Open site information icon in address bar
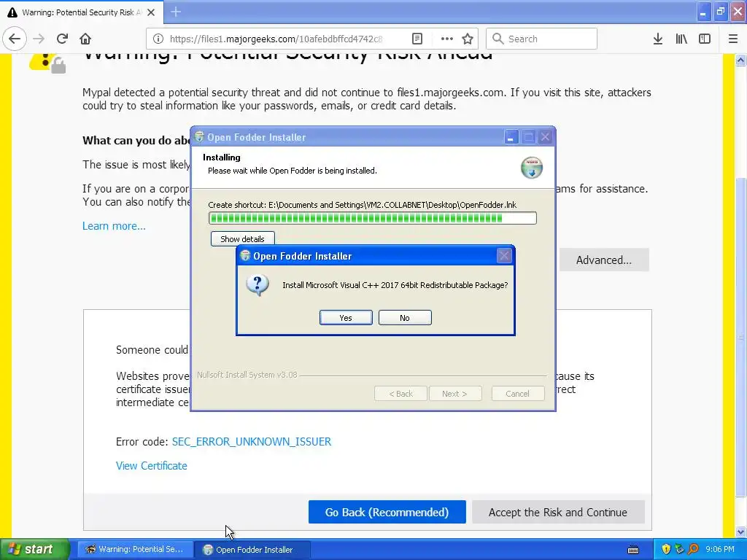Viewport: 747px width, 560px height. pos(158,39)
